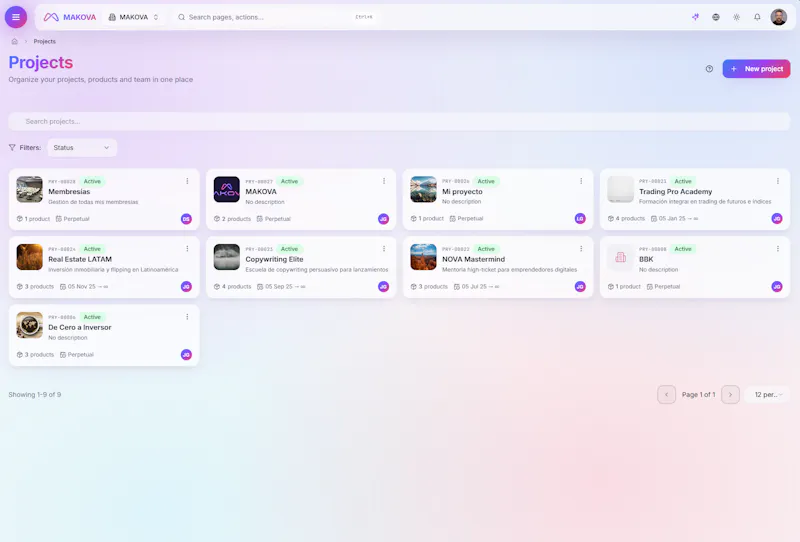The height and width of the screenshot is (542, 800).
Task: Click owner avatar on De Cero a Inversor
Action: (x=186, y=355)
